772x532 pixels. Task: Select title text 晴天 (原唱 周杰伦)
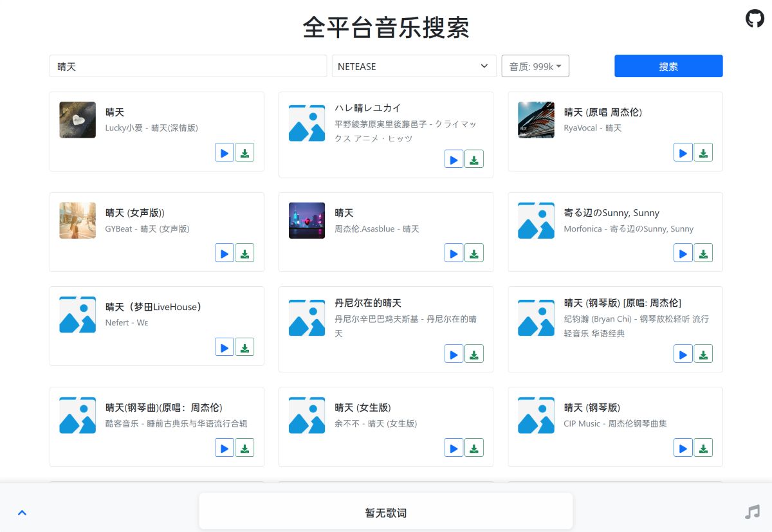tap(603, 112)
